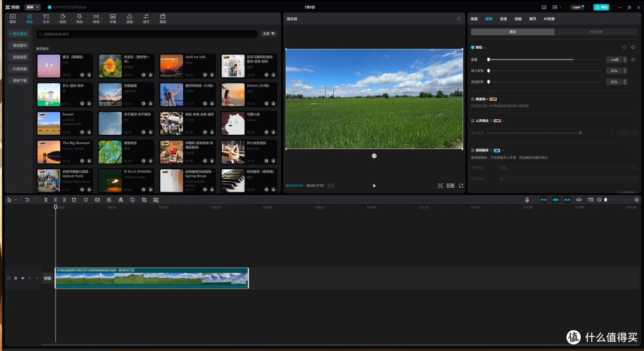
Task: Open the 转场 transitions panel icon
Action: pos(95,18)
